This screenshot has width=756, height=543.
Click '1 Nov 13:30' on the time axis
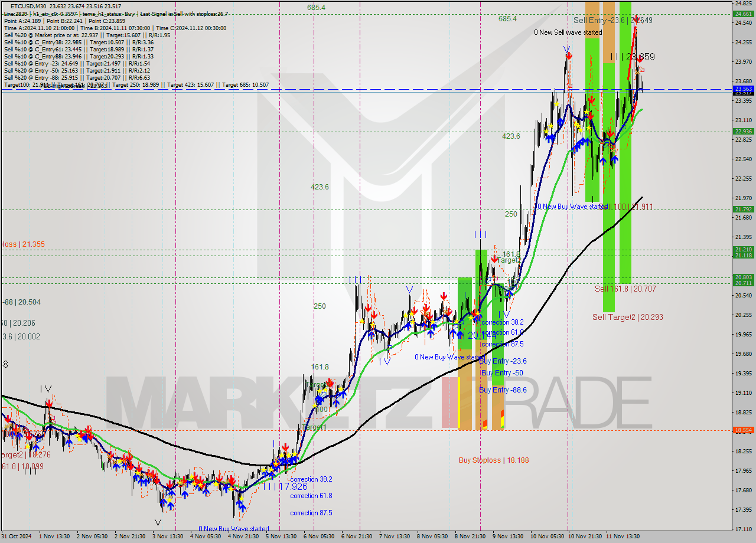pos(54,536)
